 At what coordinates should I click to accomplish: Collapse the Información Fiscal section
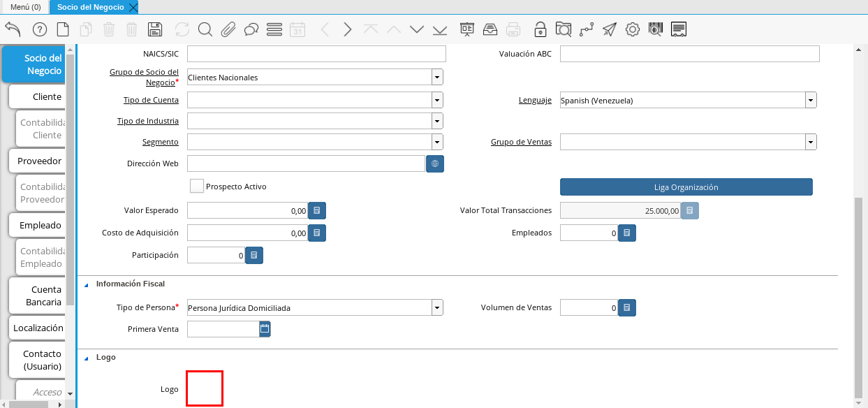click(x=87, y=284)
